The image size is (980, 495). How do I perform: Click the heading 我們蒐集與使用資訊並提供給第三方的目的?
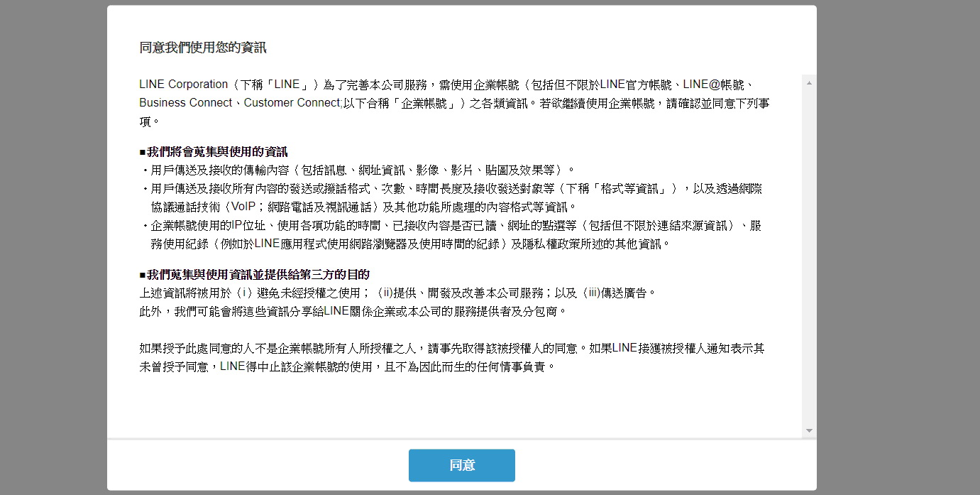[x=255, y=274]
